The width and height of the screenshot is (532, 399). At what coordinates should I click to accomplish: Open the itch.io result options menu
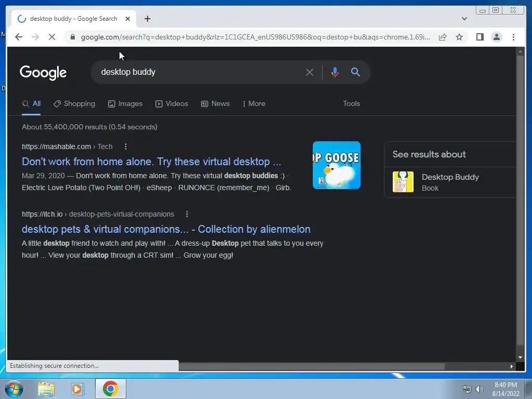tap(187, 214)
